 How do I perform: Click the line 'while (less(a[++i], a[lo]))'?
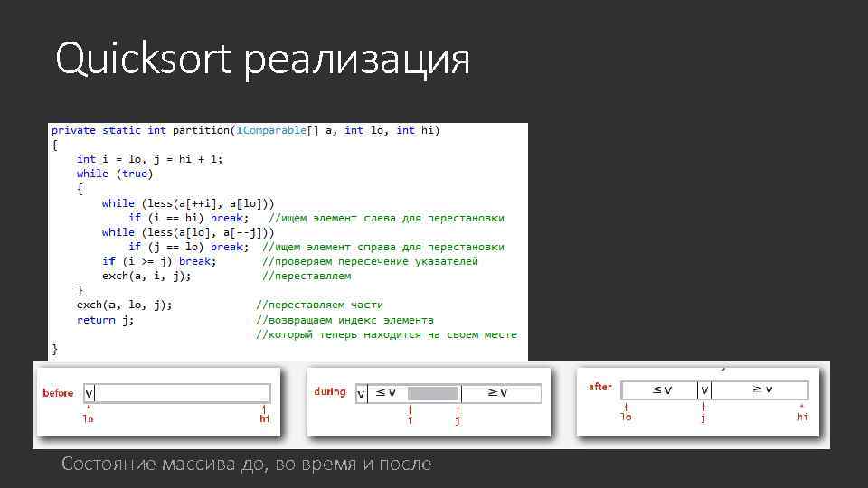click(x=188, y=203)
